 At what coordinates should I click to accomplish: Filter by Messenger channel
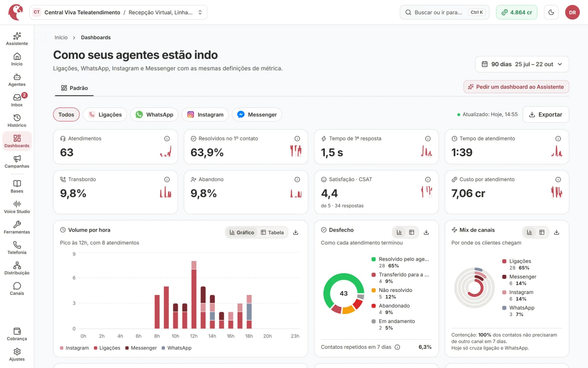click(257, 114)
